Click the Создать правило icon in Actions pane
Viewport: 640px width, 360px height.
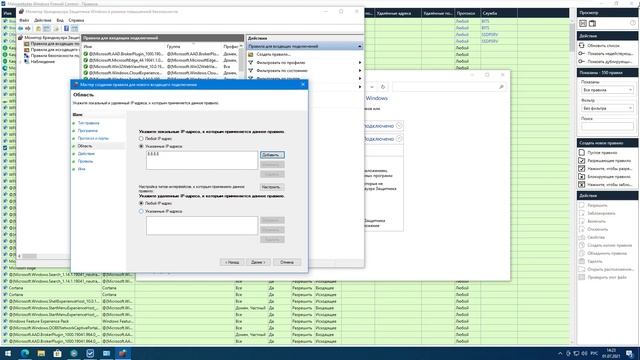[251, 54]
